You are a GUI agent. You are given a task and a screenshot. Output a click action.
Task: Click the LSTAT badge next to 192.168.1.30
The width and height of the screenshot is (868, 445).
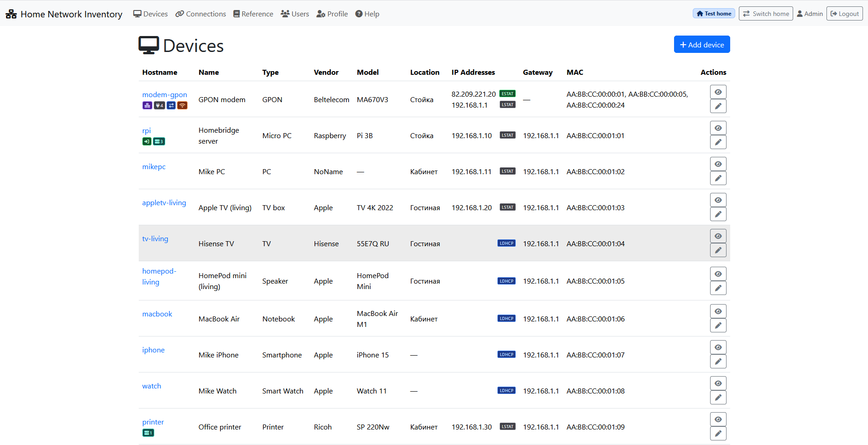coord(507,427)
